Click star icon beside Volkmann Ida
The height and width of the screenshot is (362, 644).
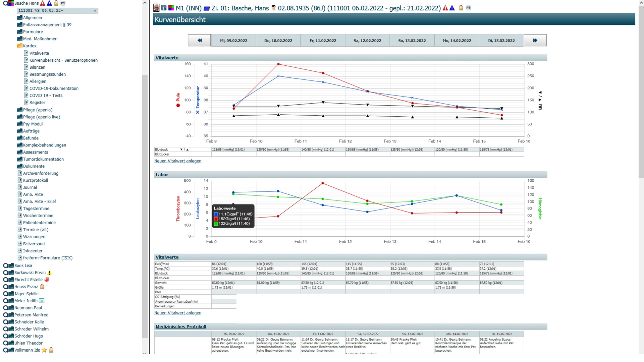[x=44, y=350]
